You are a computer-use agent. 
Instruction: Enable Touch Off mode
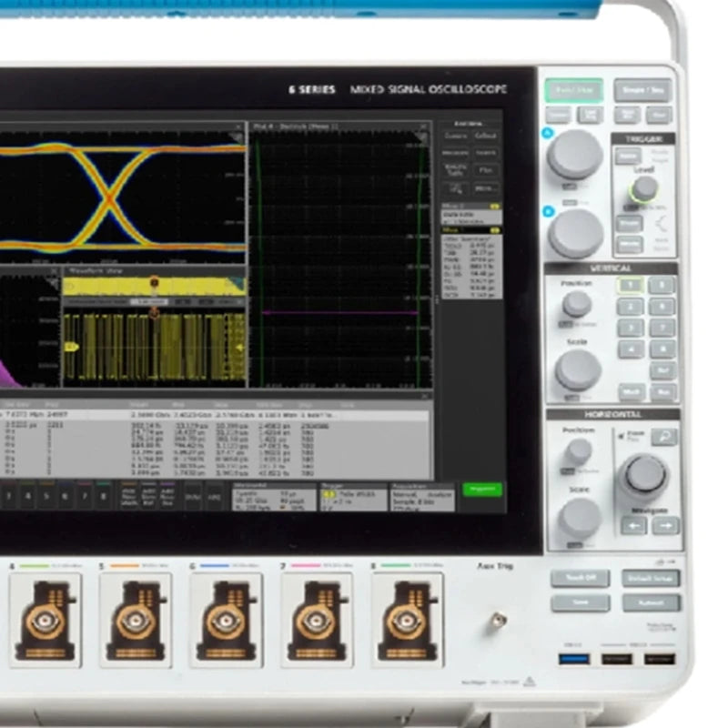(x=581, y=576)
